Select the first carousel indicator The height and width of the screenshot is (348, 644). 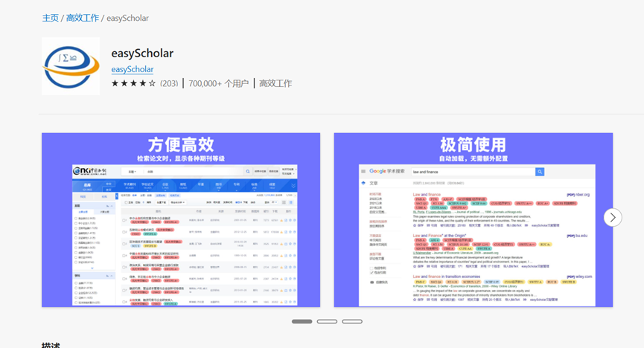pos(302,321)
